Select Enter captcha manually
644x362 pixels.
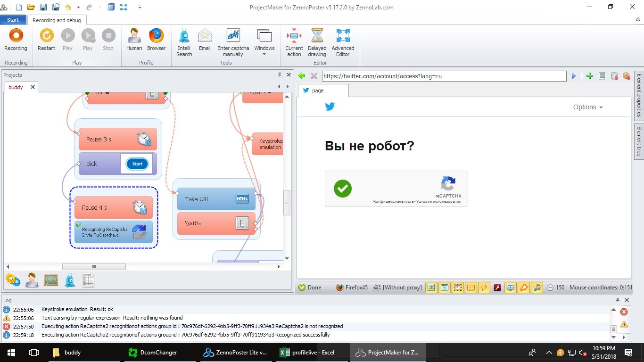233,42
